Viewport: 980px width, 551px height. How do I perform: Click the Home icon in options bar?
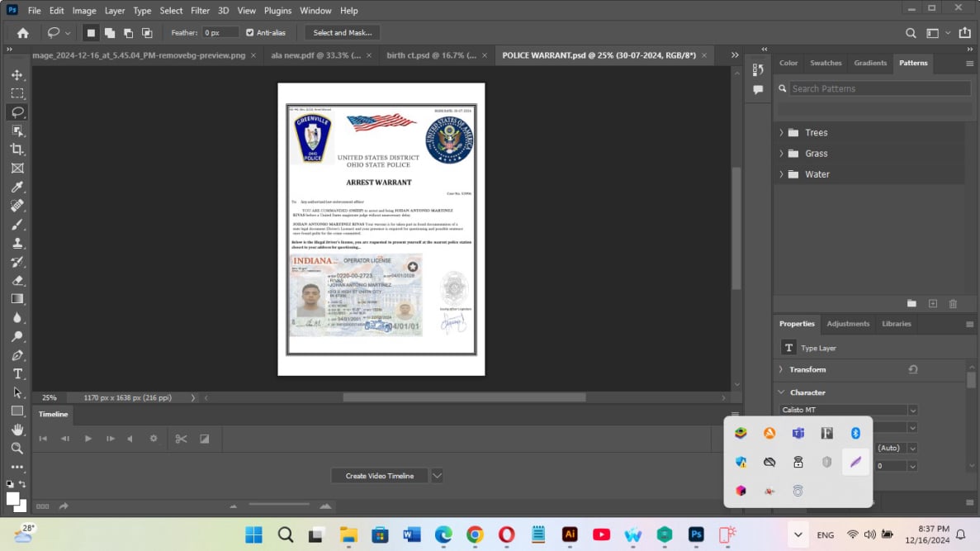point(22,32)
